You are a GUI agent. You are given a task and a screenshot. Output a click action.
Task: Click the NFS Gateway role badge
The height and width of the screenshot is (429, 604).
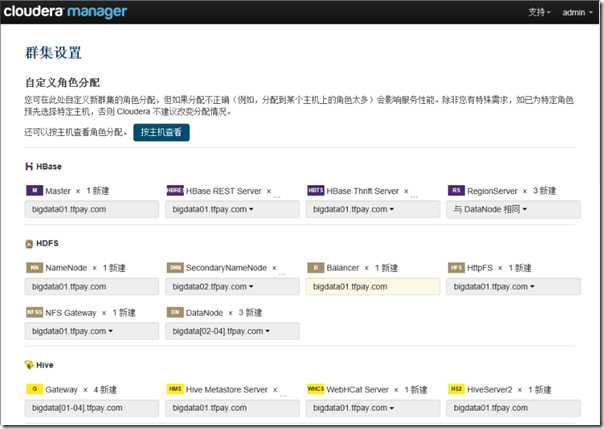34,312
